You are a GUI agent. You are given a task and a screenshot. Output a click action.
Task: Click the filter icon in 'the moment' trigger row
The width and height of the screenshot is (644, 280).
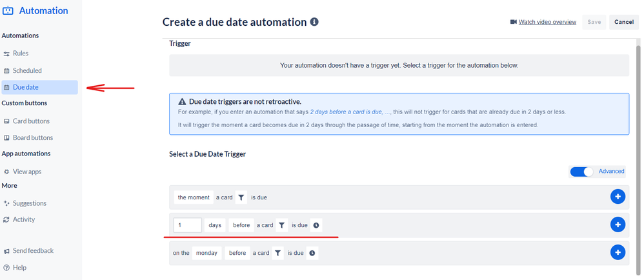(x=241, y=197)
